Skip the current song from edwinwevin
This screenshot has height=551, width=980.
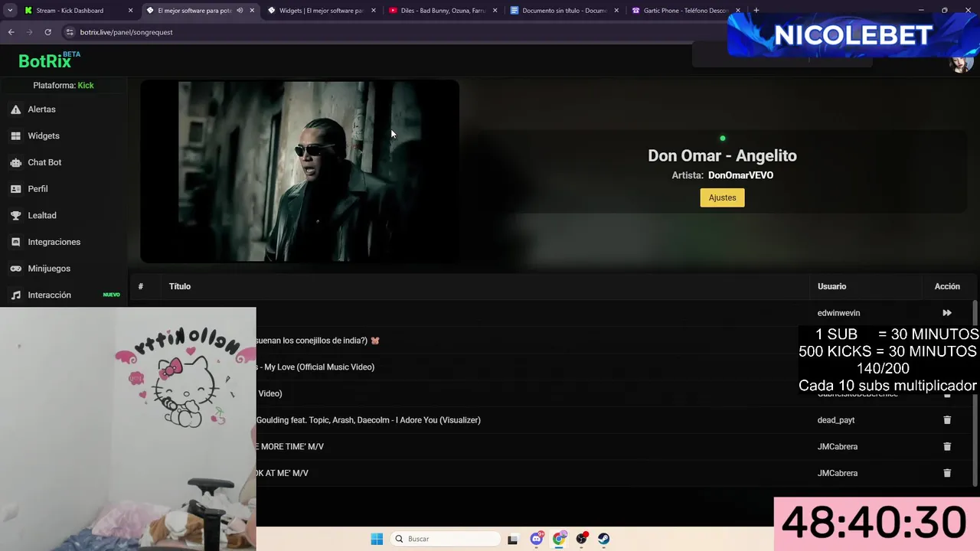tap(947, 313)
